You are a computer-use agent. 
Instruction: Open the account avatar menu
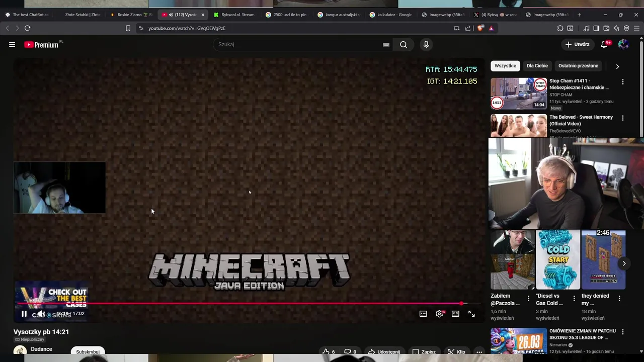(x=623, y=44)
